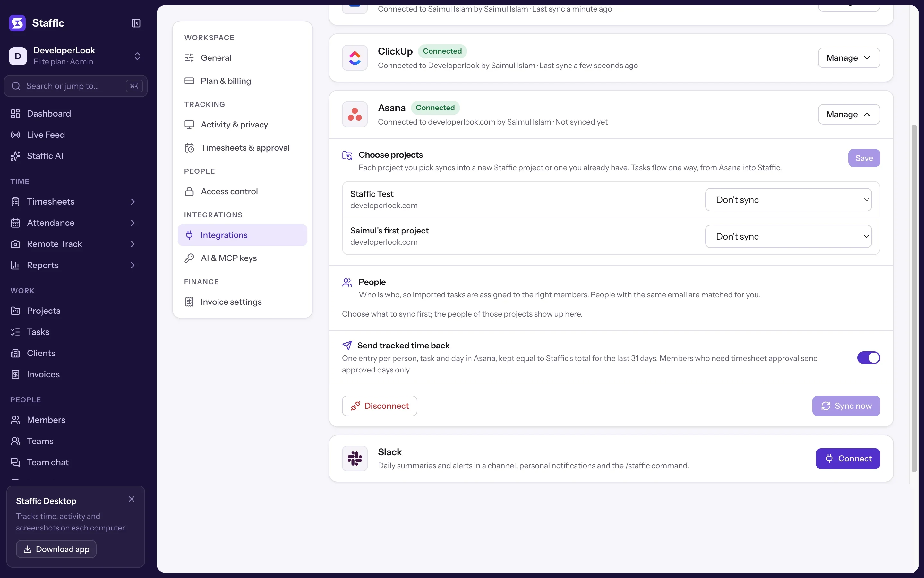This screenshot has height=578, width=924.
Task: Toggle Send tracked time back switch
Action: (868, 358)
